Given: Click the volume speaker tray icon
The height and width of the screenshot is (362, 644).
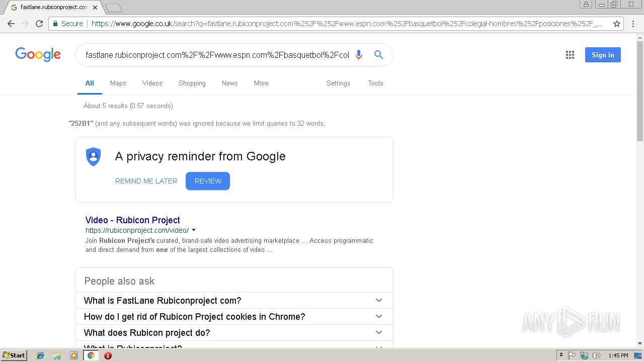Looking at the screenshot, I should 596,355.
